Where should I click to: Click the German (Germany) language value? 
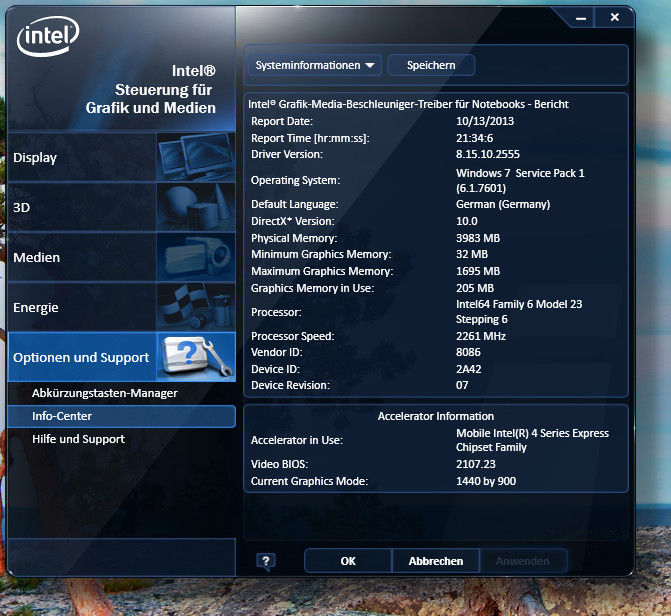(x=503, y=204)
